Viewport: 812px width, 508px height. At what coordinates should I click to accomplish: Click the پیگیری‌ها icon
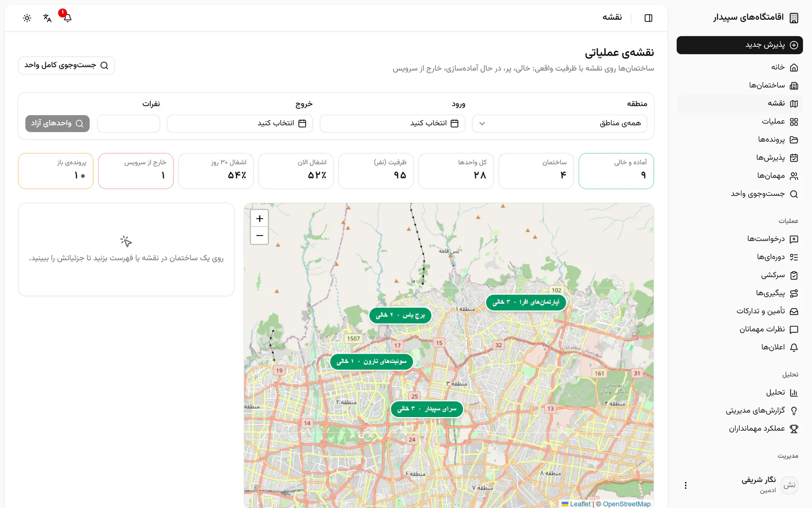pyautogui.click(x=794, y=293)
